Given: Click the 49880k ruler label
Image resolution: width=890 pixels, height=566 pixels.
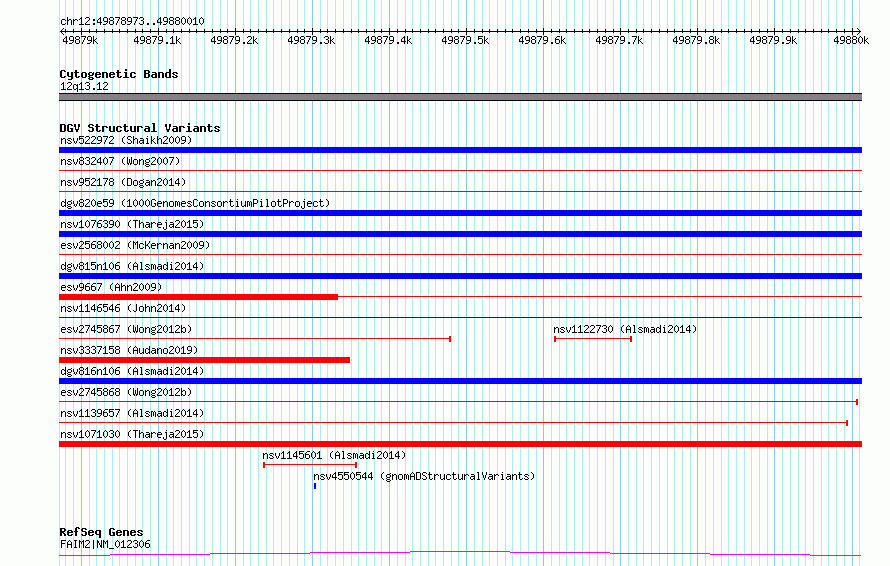Looking at the screenshot, I should tap(851, 40).
